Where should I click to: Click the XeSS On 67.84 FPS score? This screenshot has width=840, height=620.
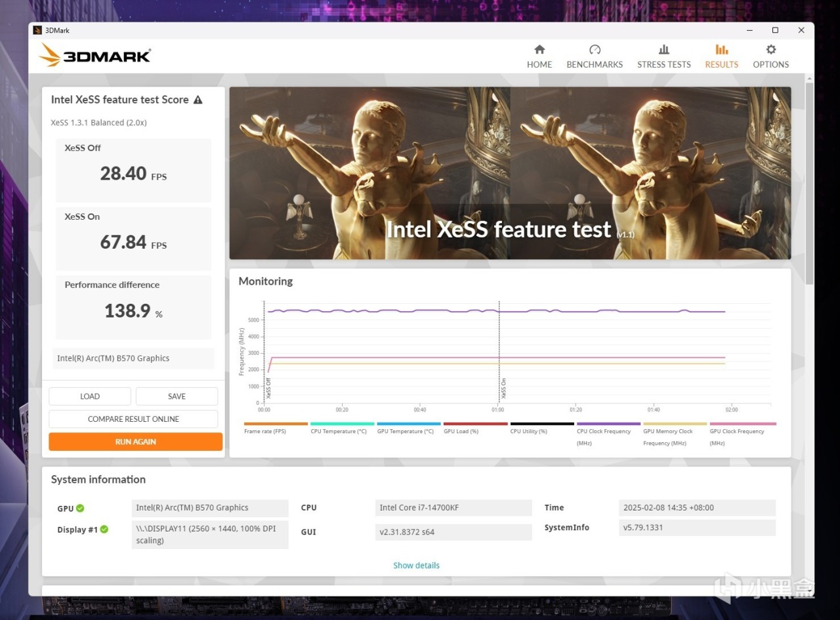[x=133, y=242]
